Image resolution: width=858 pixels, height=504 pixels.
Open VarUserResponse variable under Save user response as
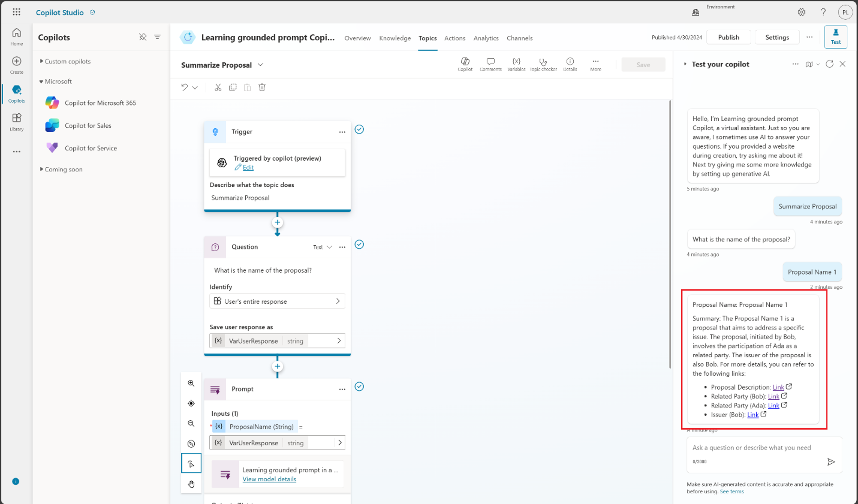point(277,341)
